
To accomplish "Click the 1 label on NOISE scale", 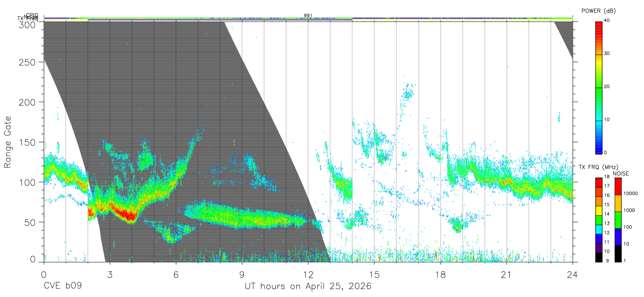I will coord(625,260).
